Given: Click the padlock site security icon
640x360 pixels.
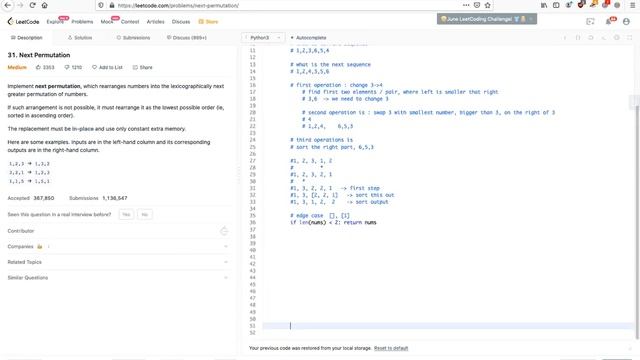Looking at the screenshot, I should (111, 5).
